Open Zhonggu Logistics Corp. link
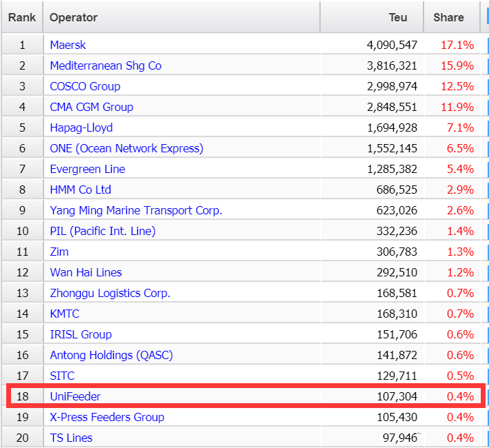Screen dimensions: 489x448 110,293
